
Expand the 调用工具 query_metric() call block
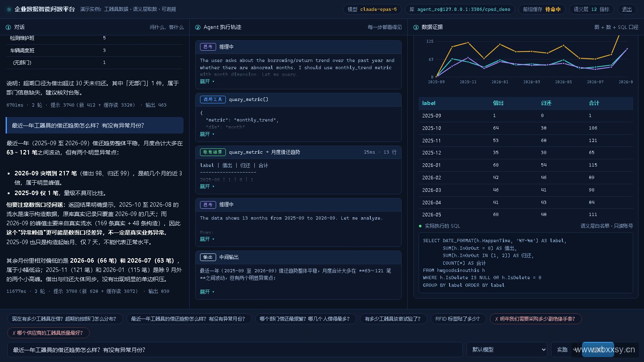click(207, 134)
